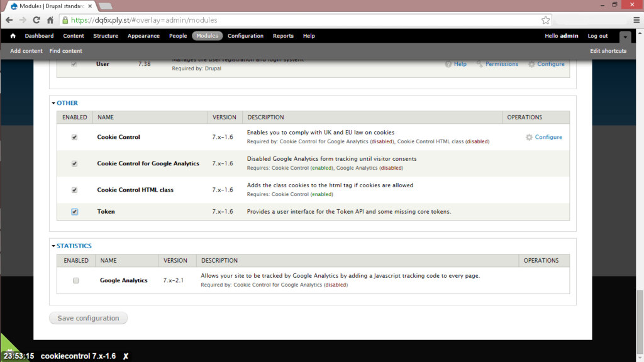The image size is (644, 362).
Task: Open the Configuration admin menu
Action: (246, 36)
